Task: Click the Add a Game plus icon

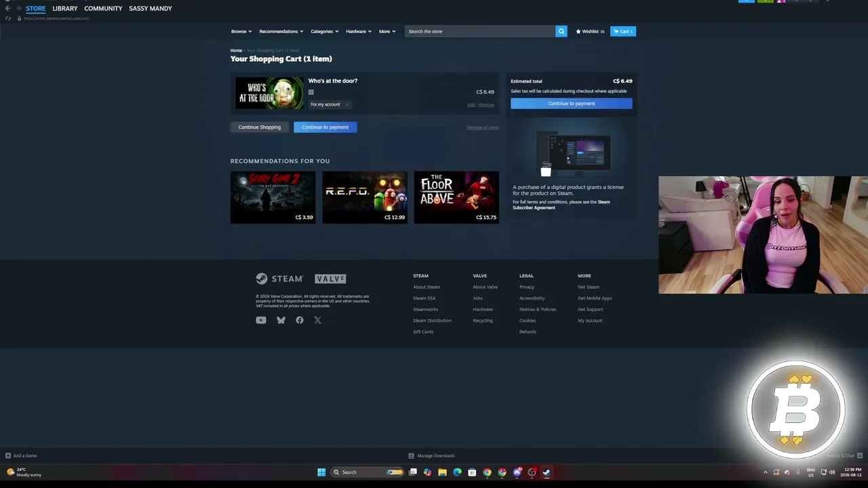Action: pyautogui.click(x=8, y=455)
